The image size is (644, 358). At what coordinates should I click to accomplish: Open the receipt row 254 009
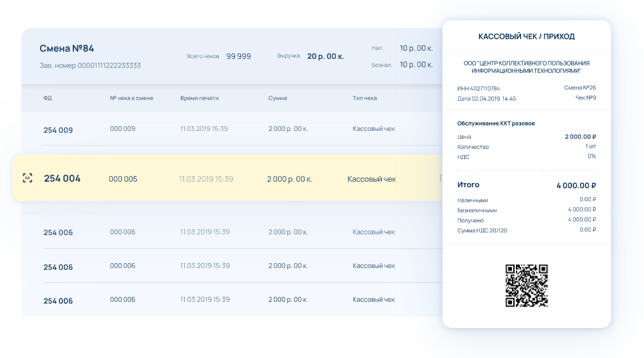tap(58, 130)
